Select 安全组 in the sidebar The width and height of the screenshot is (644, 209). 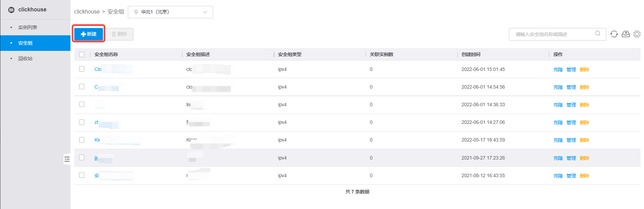click(25, 43)
